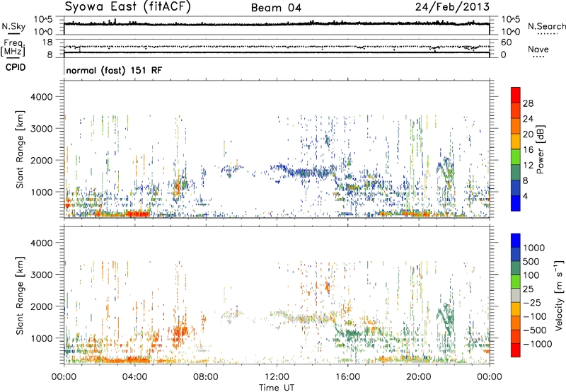Click the '-25' Velocity color bar label
Image resolution: width=566 pixels, height=392 pixels.
533,302
